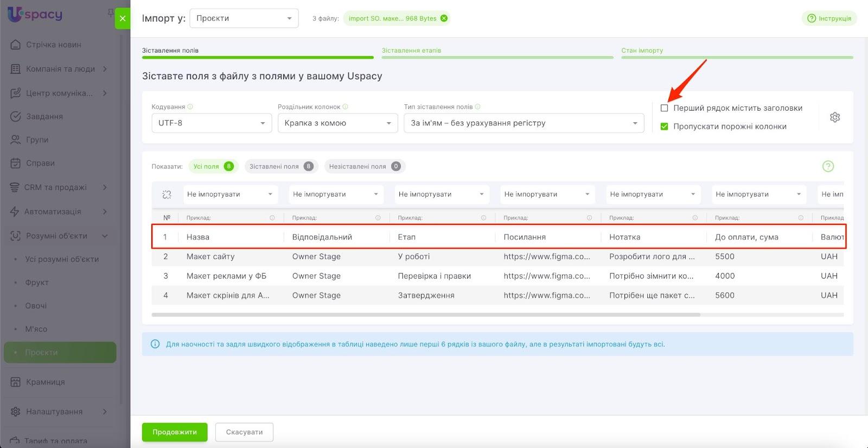Open the 'Роздільник колонок' dropdown
Viewport: 868px width, 448px height.
point(337,123)
